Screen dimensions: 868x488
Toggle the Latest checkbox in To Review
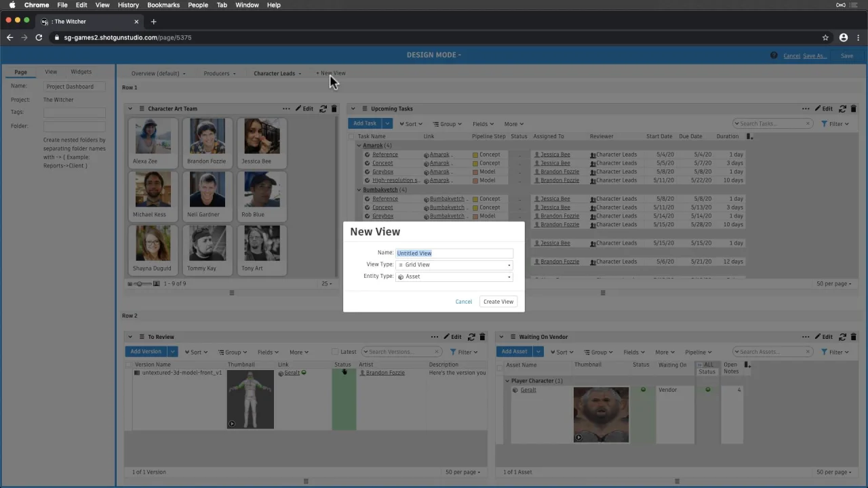[x=335, y=352]
